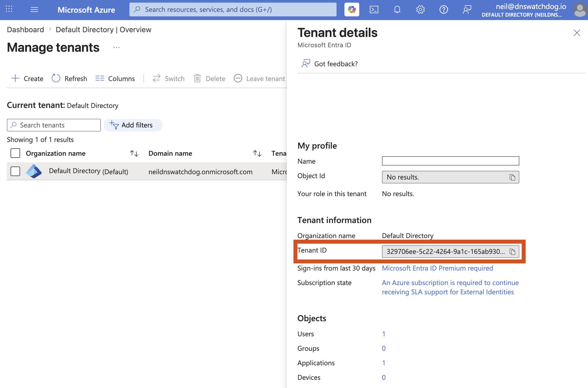
Task: Open portal settings gear
Action: [x=420, y=10]
